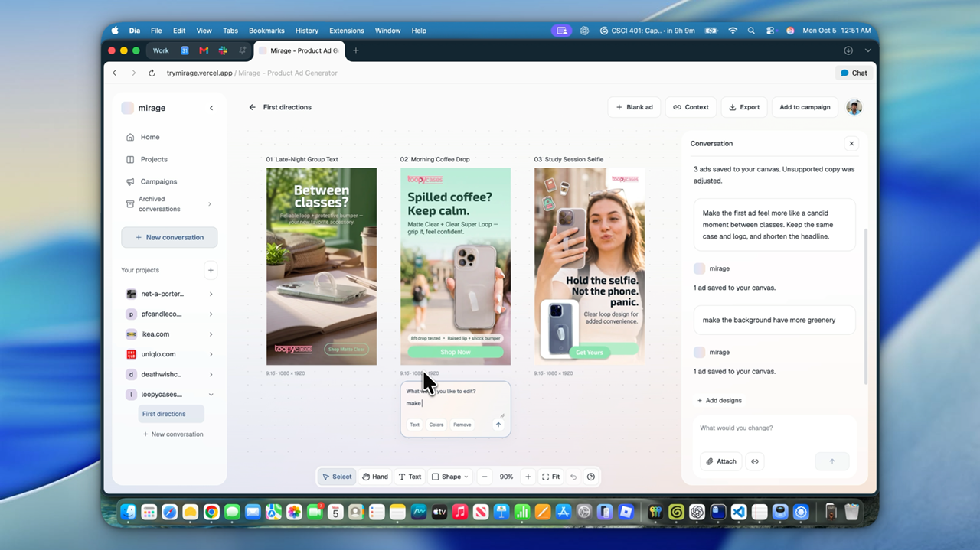Expand the ikea.com project
Viewport: 980px width, 550px height.
[x=211, y=334]
